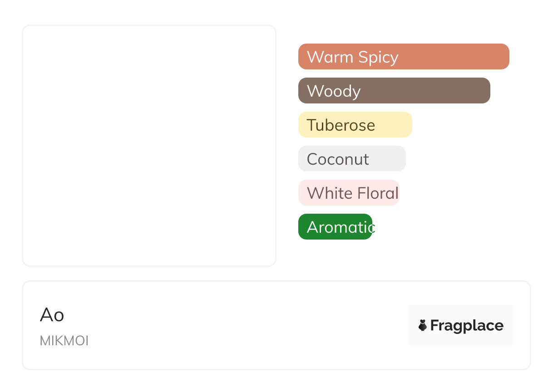Open the MIKMOI brand label
553x392 pixels.
64,341
